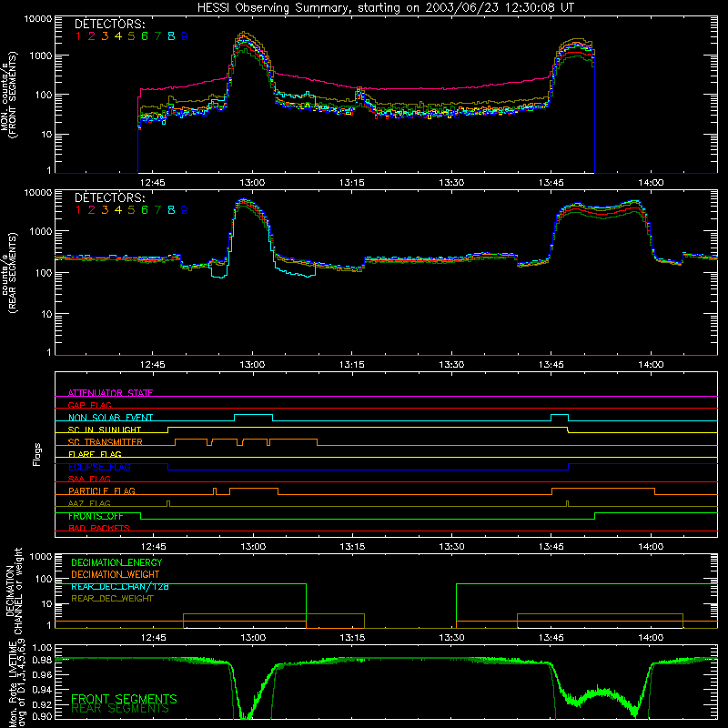Select the DECIMATION_ENERGY legend entry
728x728 pixels.
(x=116, y=562)
